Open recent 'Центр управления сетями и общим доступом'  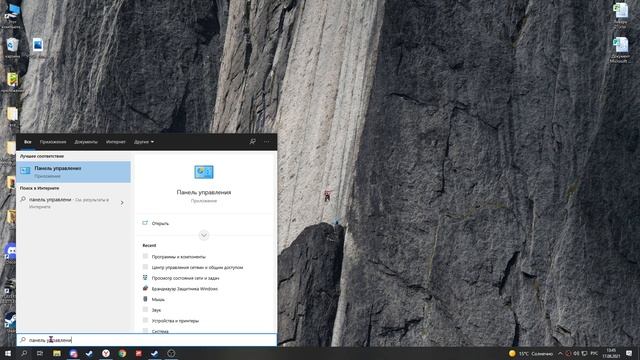point(197,267)
